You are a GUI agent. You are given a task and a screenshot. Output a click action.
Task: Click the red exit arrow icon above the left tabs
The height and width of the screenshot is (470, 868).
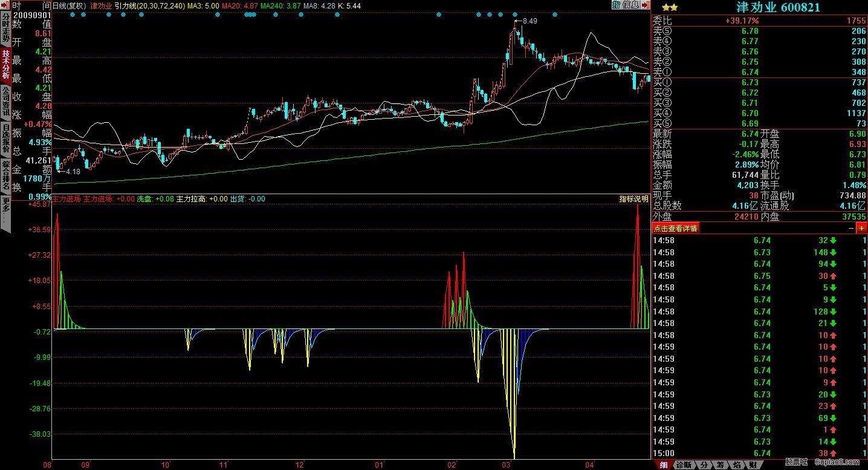(5, 5)
